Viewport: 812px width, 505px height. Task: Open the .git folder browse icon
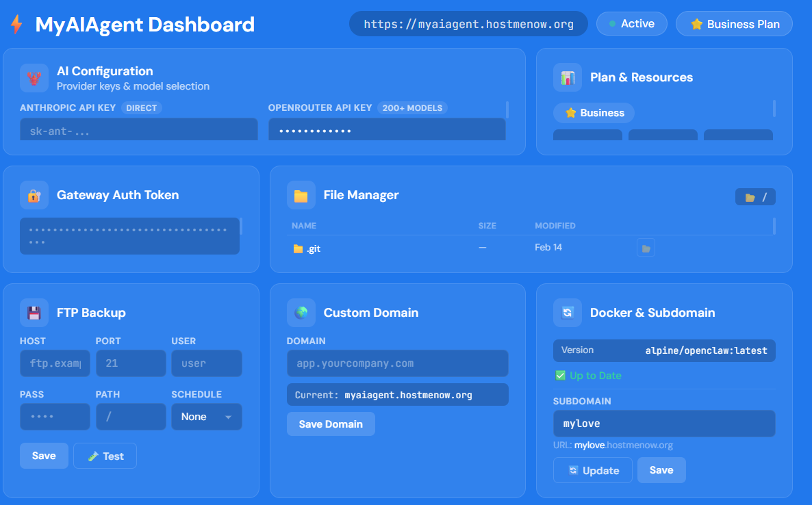coord(646,248)
